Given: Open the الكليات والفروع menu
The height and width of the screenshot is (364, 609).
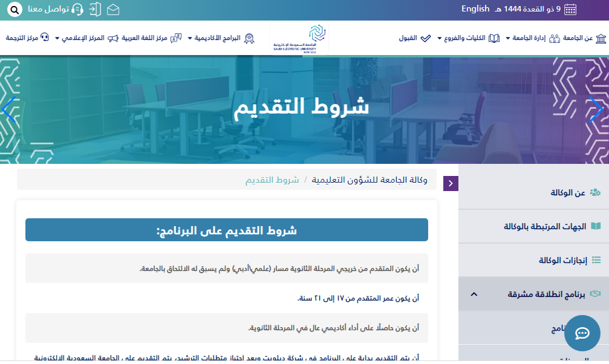Looking at the screenshot, I should 464,38.
